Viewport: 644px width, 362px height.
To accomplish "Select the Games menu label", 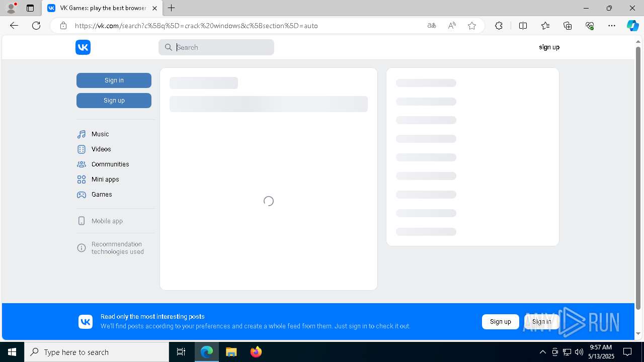I will [x=102, y=195].
